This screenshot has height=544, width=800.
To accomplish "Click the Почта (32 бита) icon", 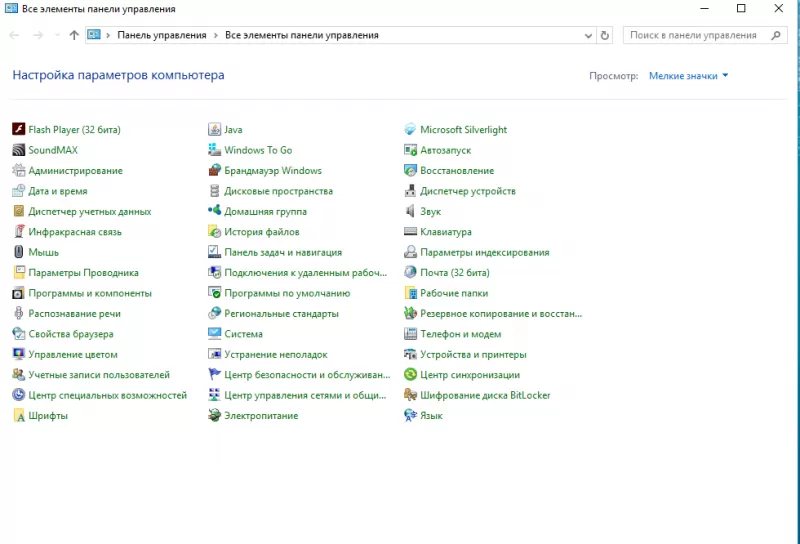I will point(410,272).
